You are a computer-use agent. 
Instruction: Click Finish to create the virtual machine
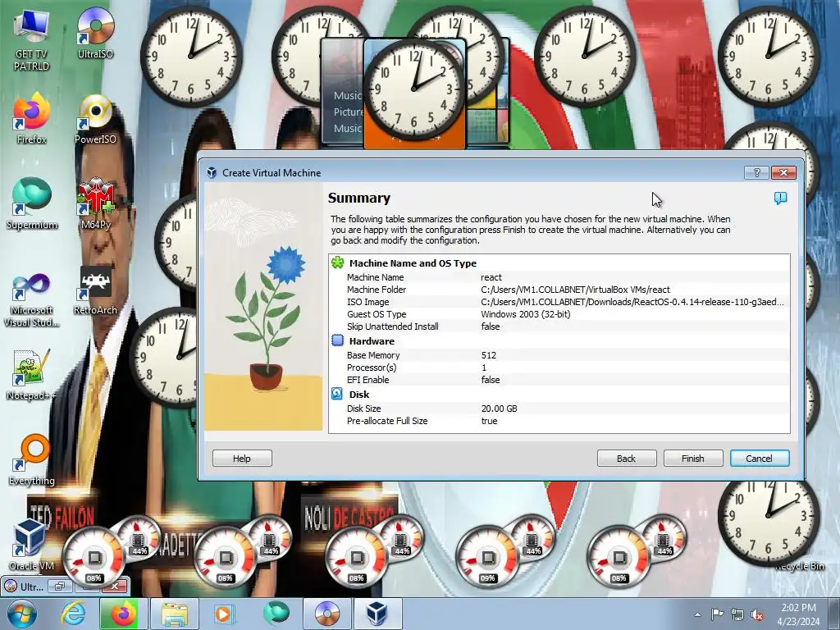pos(693,459)
